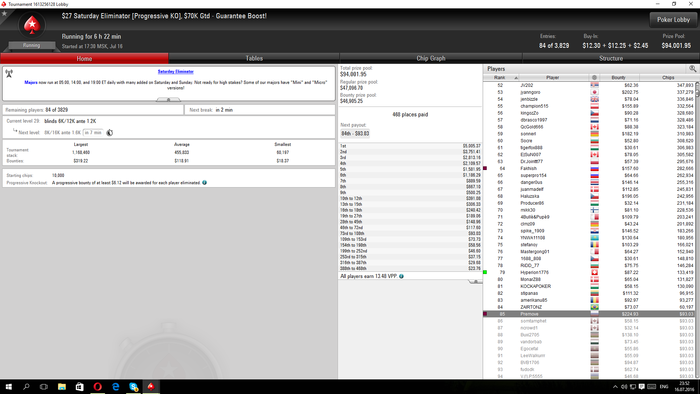Open the taskbar clock and date
This screenshot has width=700, height=394.
[684, 387]
